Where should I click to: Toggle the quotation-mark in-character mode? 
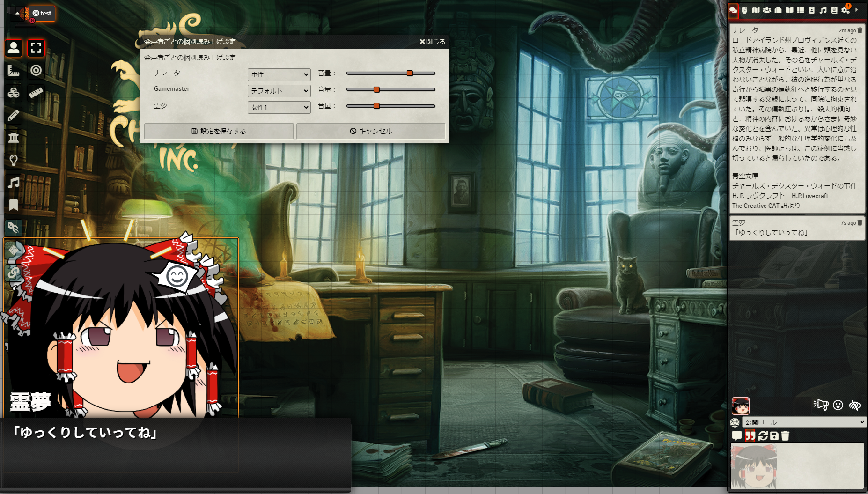click(x=750, y=436)
